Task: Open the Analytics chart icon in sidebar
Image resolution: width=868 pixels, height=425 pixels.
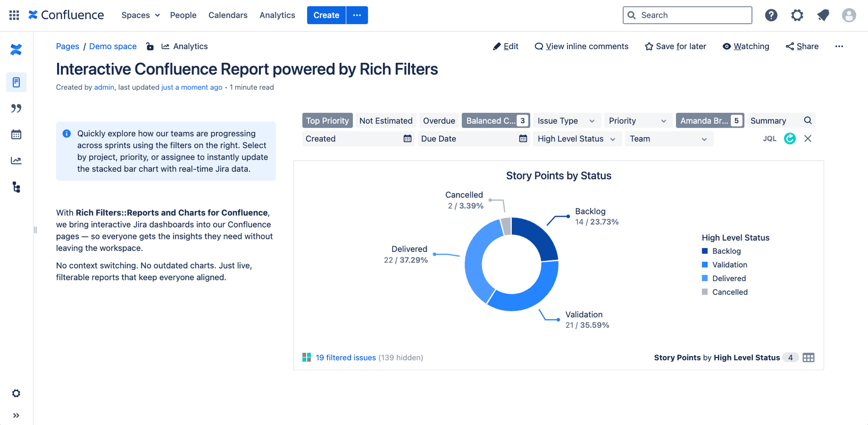Action: (16, 161)
